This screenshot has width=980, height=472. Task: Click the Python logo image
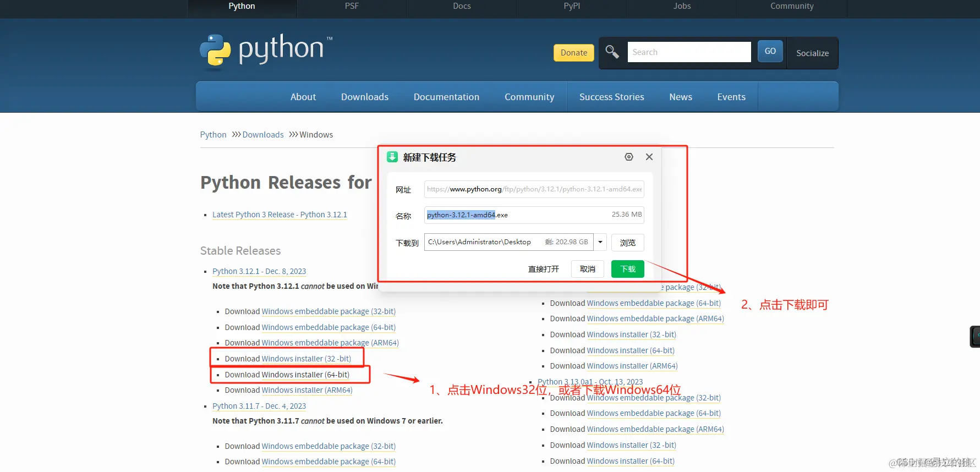coord(266,51)
